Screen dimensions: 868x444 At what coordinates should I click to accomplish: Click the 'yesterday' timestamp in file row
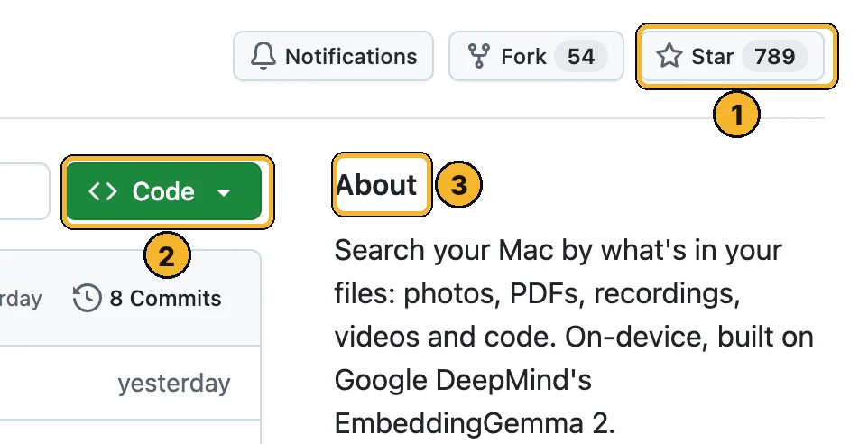[174, 384]
